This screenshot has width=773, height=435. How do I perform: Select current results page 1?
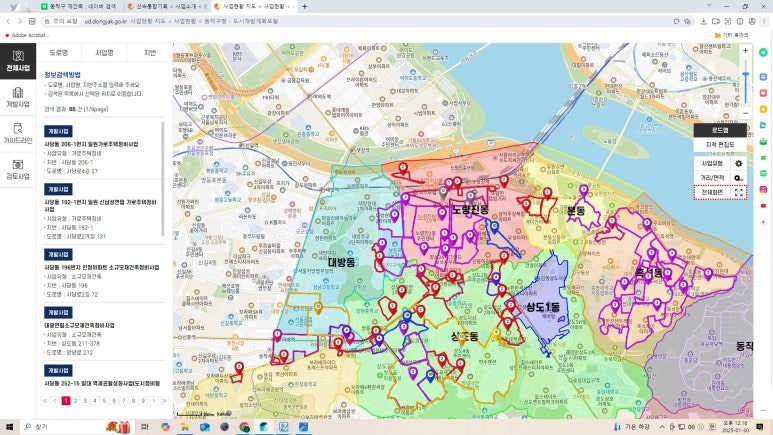pyautogui.click(x=66, y=401)
